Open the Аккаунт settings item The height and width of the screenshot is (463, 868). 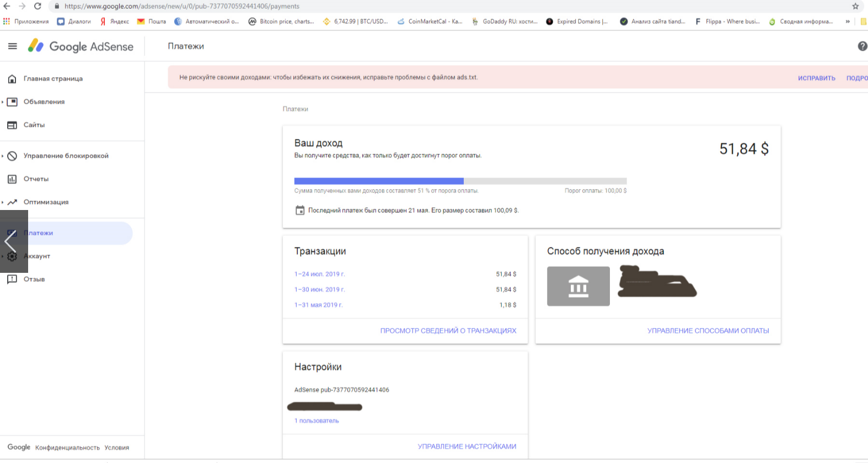pos(37,256)
